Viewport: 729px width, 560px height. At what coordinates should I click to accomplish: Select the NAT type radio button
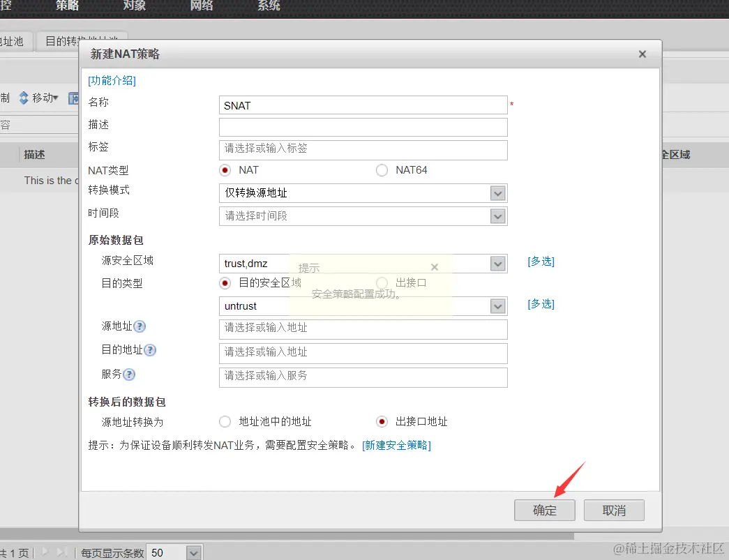click(225, 170)
